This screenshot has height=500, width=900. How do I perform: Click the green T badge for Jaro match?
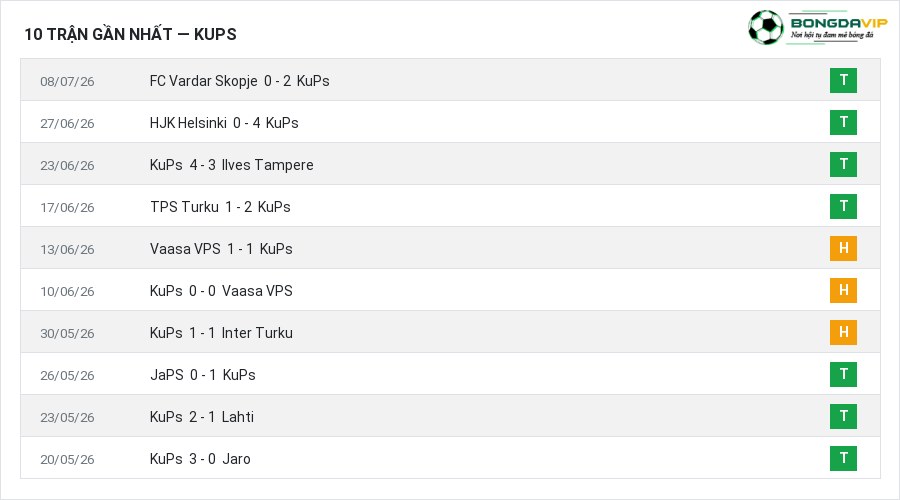point(843,458)
